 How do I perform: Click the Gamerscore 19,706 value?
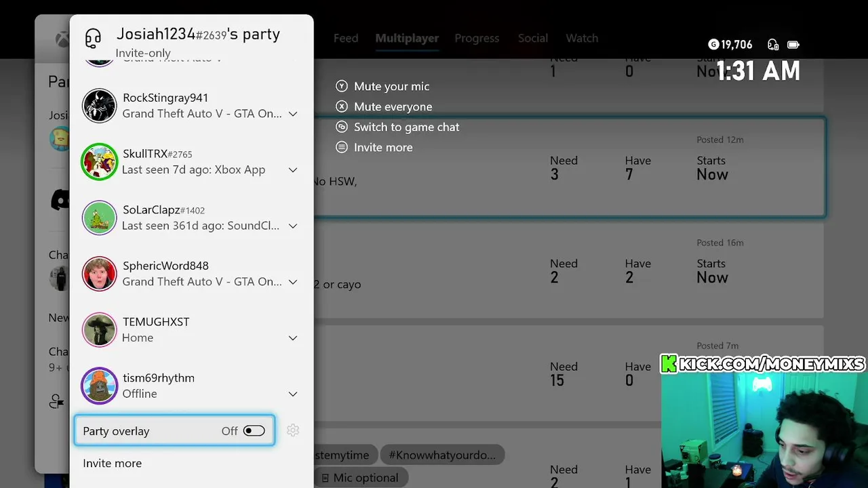(x=736, y=45)
